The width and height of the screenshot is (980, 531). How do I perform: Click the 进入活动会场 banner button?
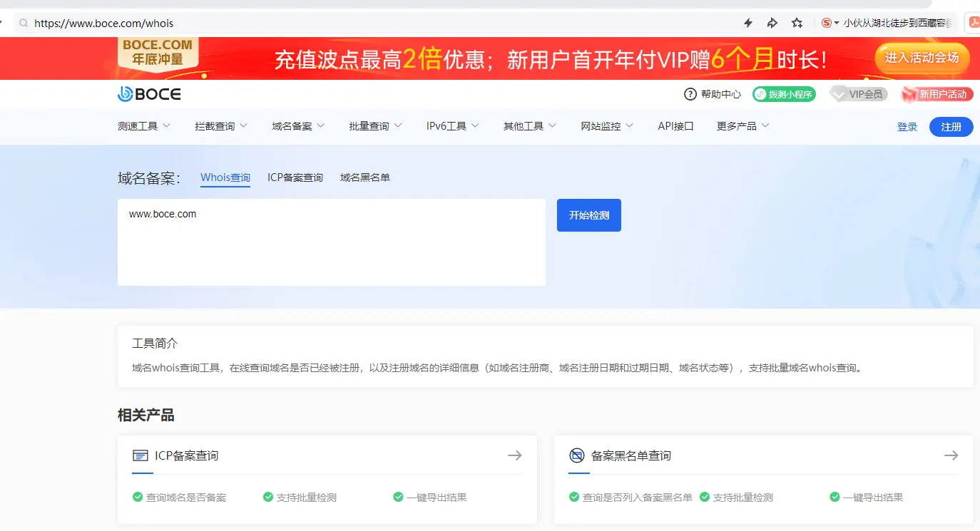tap(922, 58)
